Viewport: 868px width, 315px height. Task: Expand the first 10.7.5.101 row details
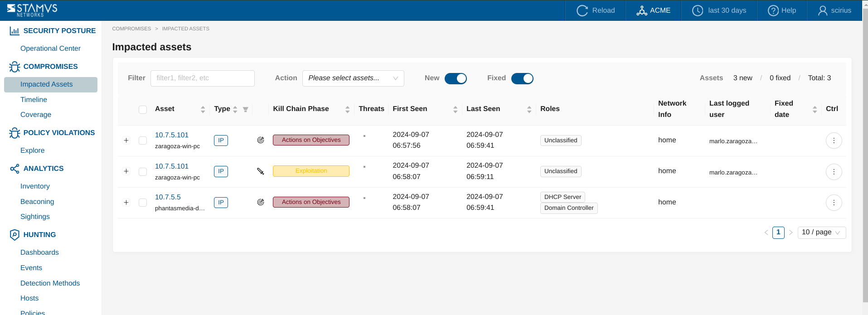(x=126, y=141)
